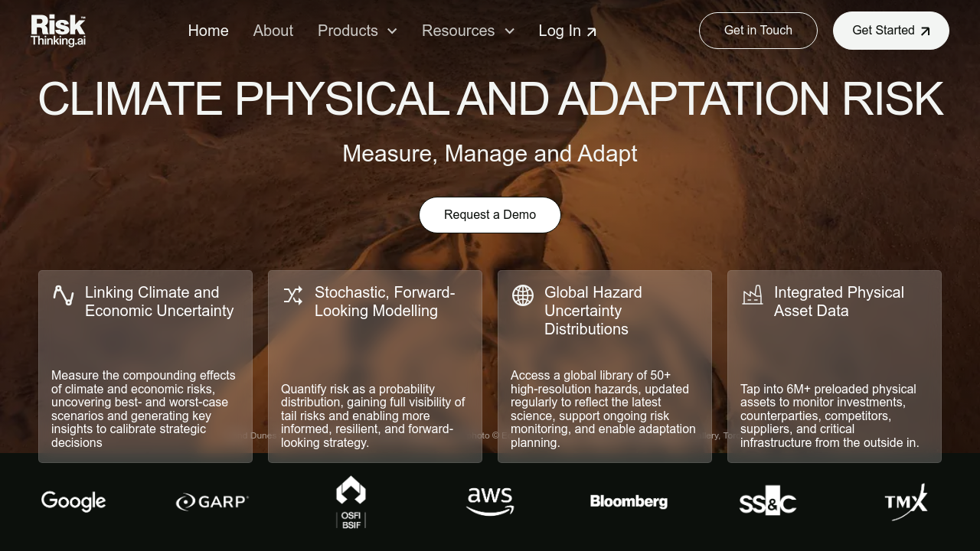Screen dimensions: 980x551
Task: Click the AWS partner logo
Action: 490,502
